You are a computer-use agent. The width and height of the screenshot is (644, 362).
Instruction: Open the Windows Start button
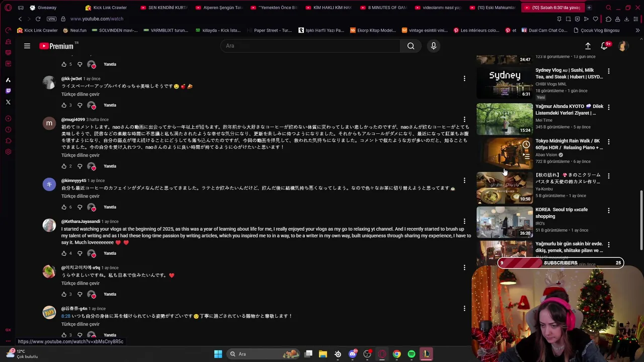pos(218,354)
